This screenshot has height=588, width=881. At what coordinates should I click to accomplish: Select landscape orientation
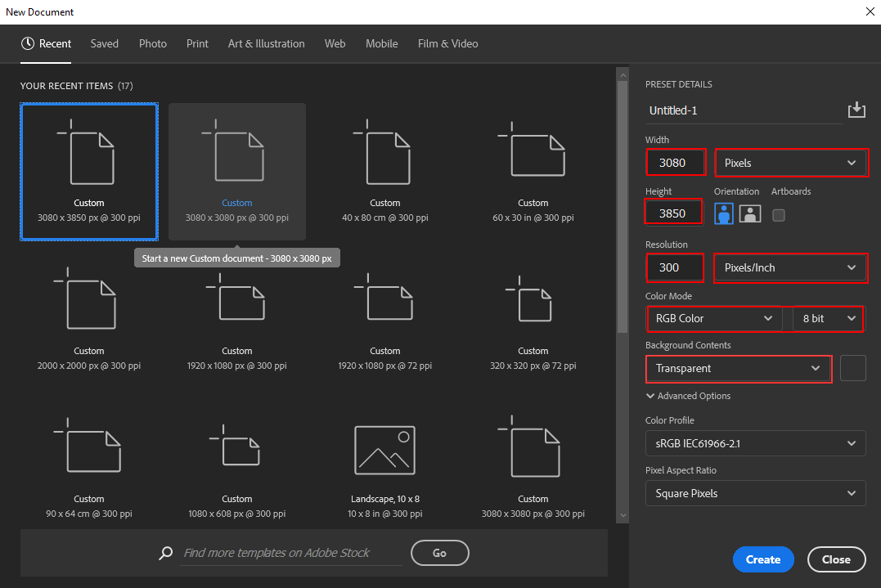[x=749, y=214]
